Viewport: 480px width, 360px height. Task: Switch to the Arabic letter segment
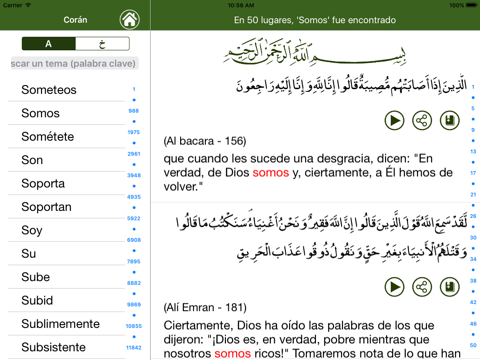(x=102, y=44)
